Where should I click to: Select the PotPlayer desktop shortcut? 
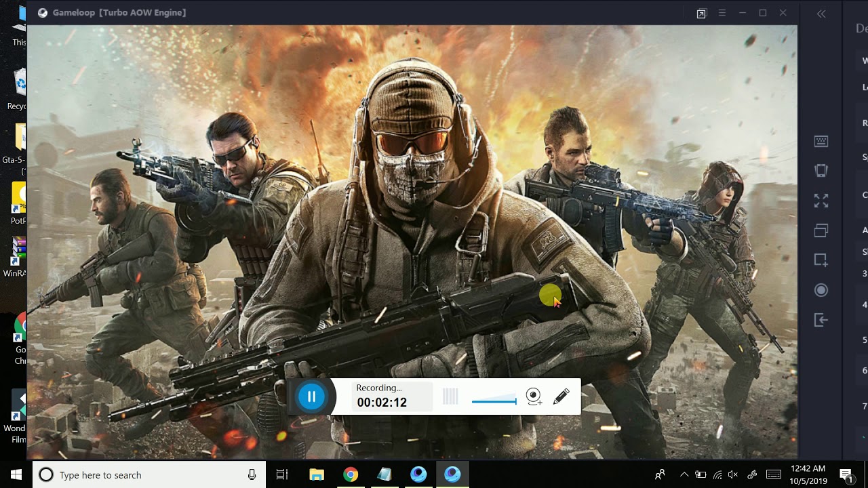pos(19,203)
